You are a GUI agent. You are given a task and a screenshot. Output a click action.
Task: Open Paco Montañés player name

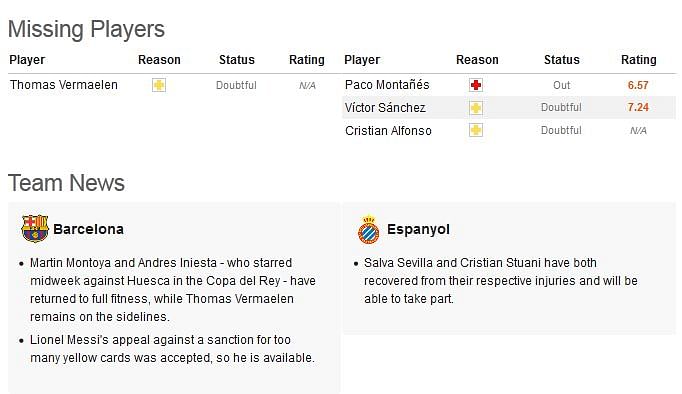387,85
